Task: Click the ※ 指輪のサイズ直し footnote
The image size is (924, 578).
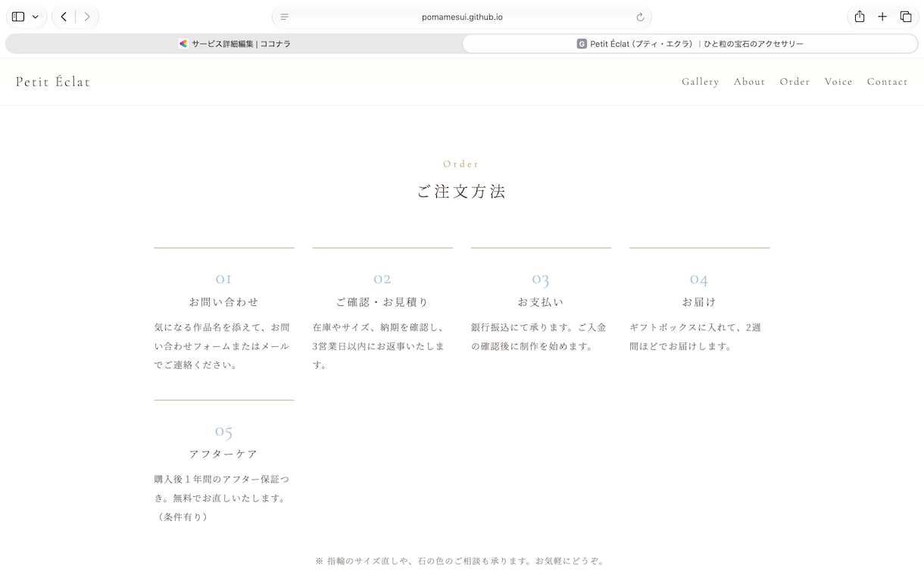Action: (x=461, y=561)
